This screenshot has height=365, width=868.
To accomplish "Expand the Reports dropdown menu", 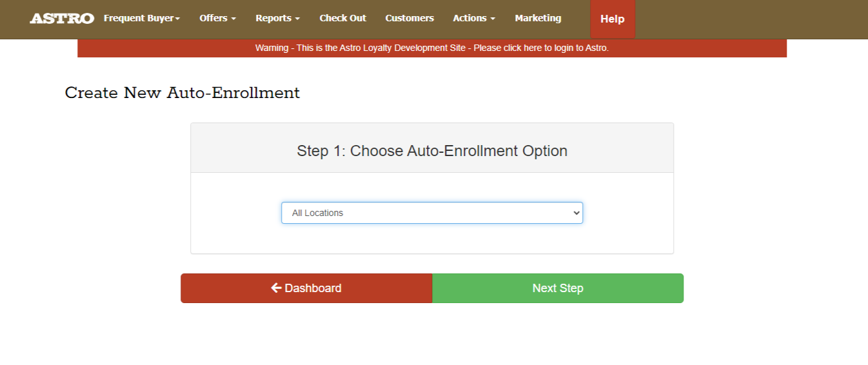I will [277, 19].
